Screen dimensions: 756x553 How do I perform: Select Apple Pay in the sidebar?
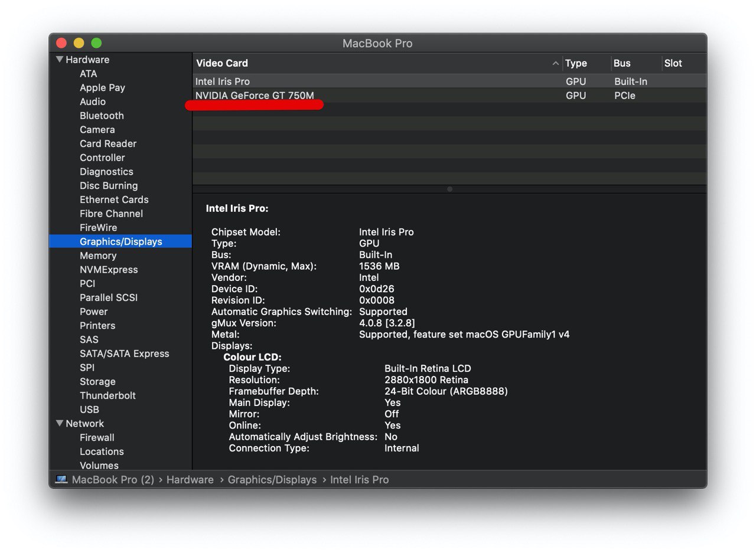point(102,87)
